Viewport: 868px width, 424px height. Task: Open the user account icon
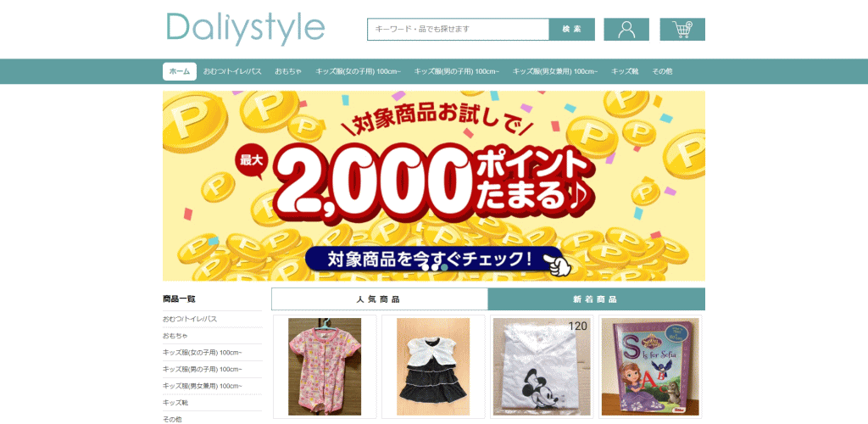(626, 30)
